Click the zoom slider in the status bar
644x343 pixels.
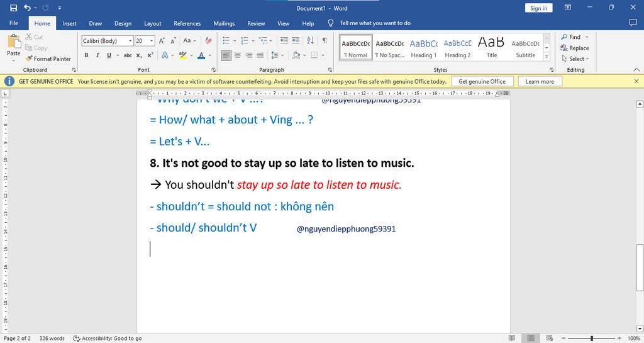point(591,339)
